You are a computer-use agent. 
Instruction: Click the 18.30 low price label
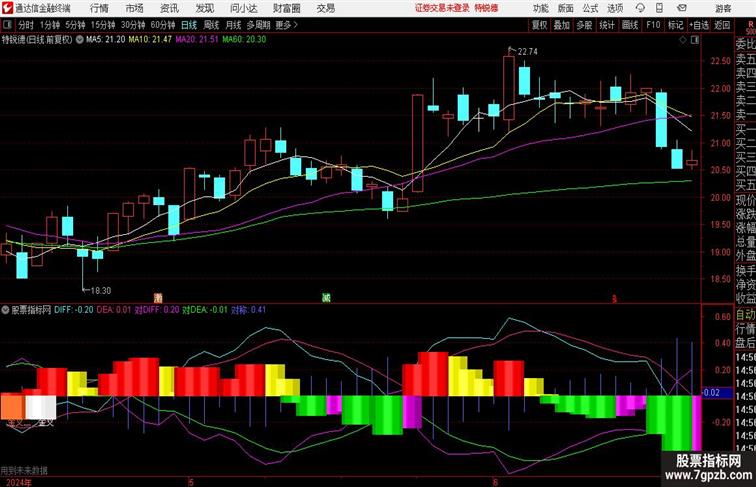tap(101, 291)
